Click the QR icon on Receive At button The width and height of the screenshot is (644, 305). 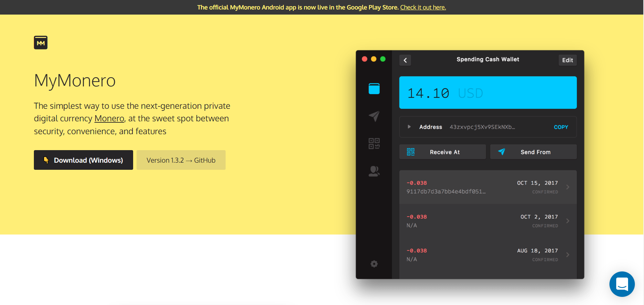[411, 152]
